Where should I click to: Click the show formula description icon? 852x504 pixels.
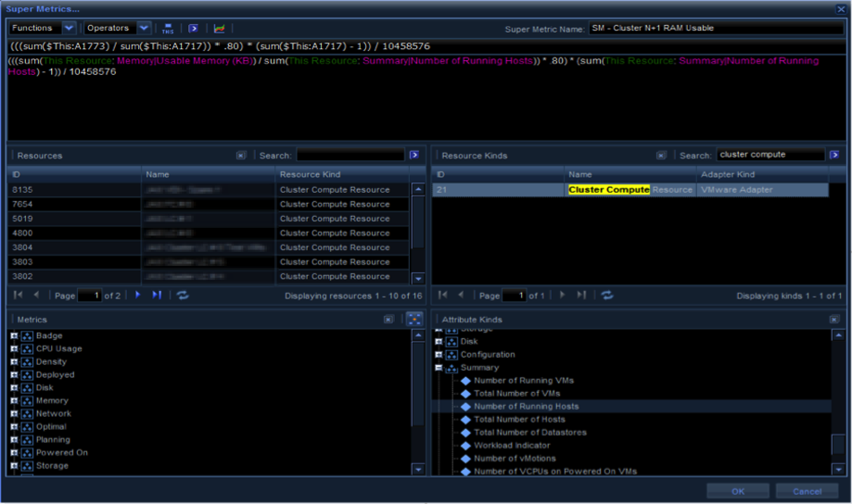pos(193,29)
